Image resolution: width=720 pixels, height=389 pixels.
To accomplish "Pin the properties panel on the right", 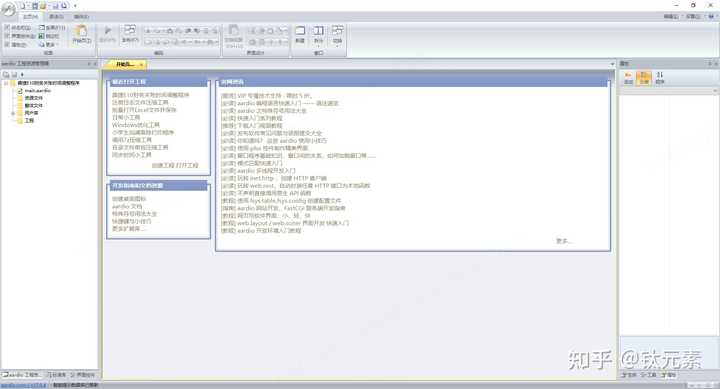I will (x=709, y=63).
